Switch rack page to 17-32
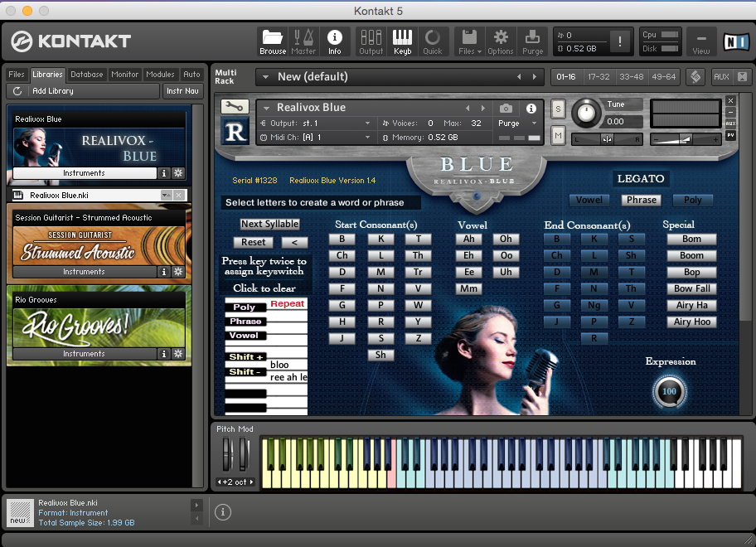Screen dimensions: 756x547 click(x=598, y=76)
